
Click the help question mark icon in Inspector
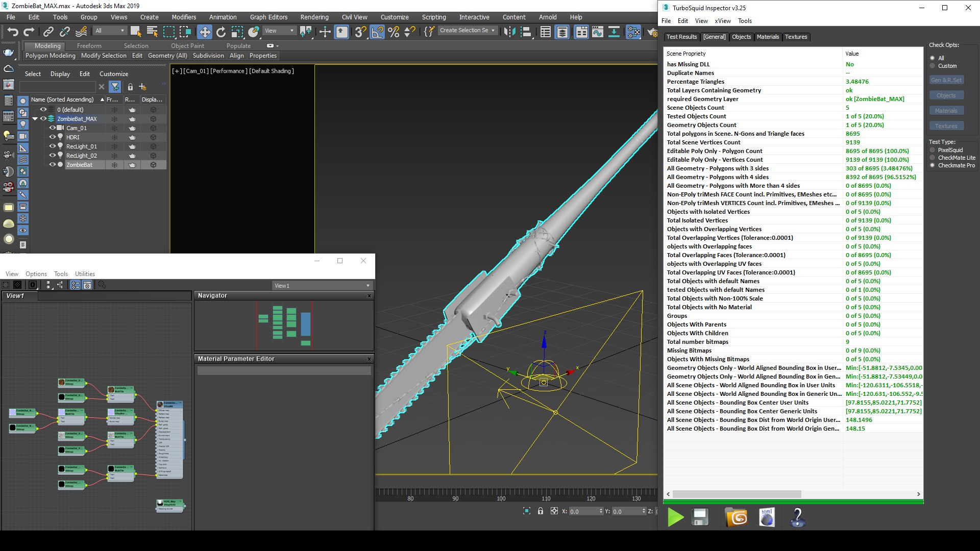pyautogui.click(x=797, y=517)
